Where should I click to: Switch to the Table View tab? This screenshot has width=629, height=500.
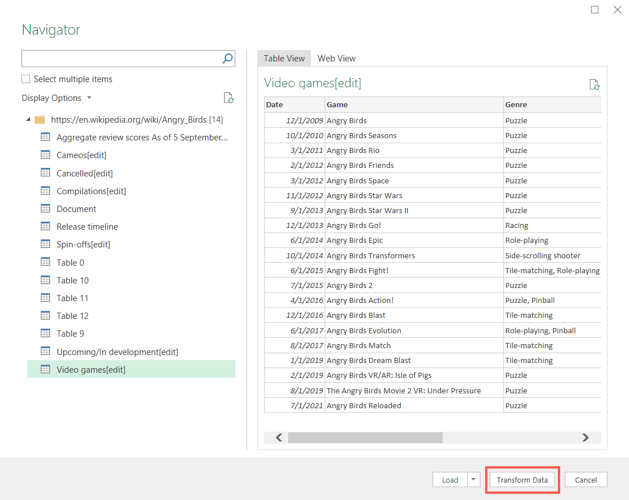(284, 59)
